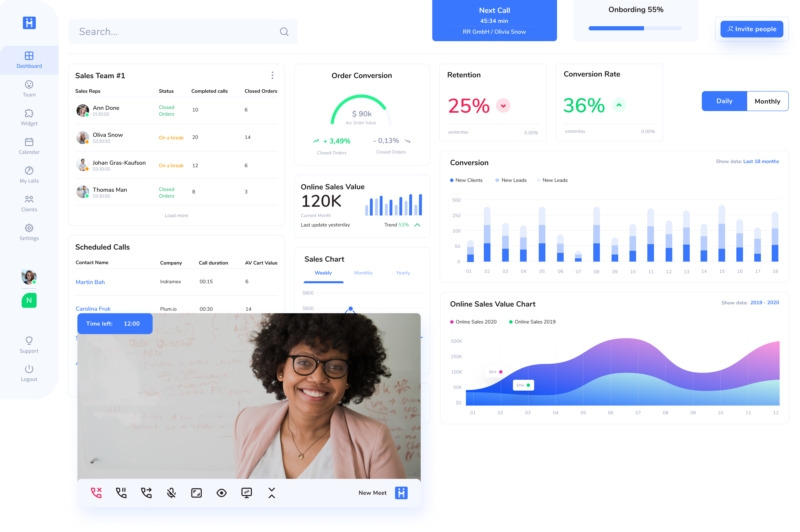Toggle the New Clients legend item
The height and width of the screenshot is (532, 800).
[x=466, y=180]
